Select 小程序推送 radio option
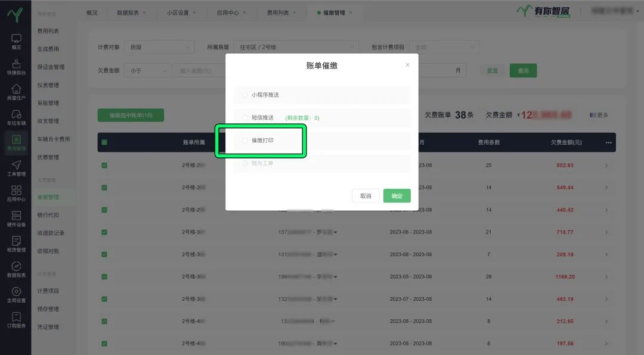This screenshot has height=355, width=644. pyautogui.click(x=245, y=95)
